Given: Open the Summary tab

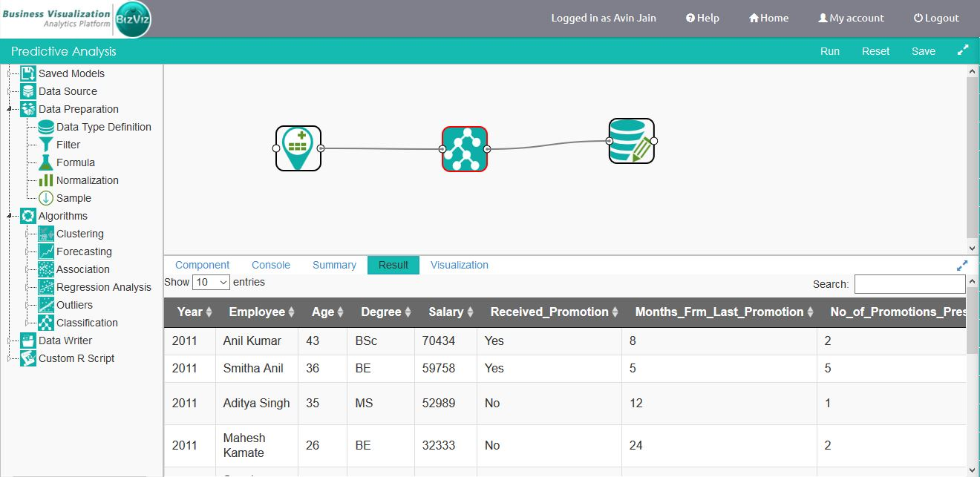Looking at the screenshot, I should click(x=334, y=265).
